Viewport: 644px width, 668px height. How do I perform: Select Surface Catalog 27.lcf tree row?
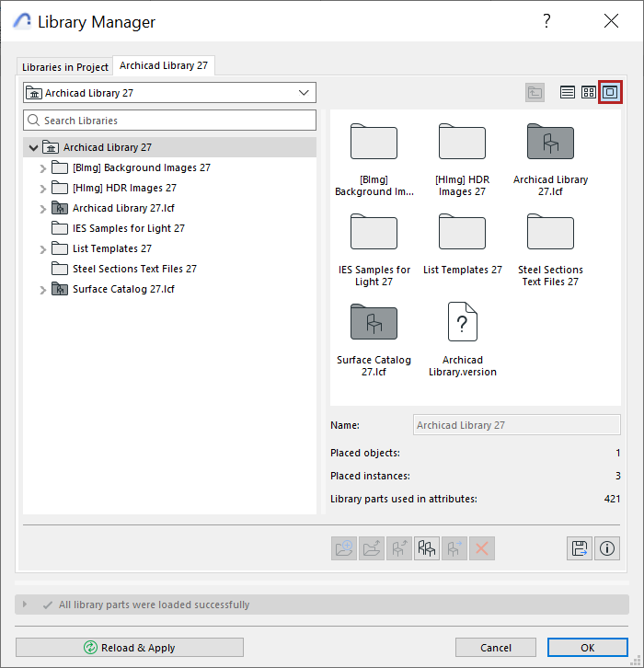tap(169, 289)
